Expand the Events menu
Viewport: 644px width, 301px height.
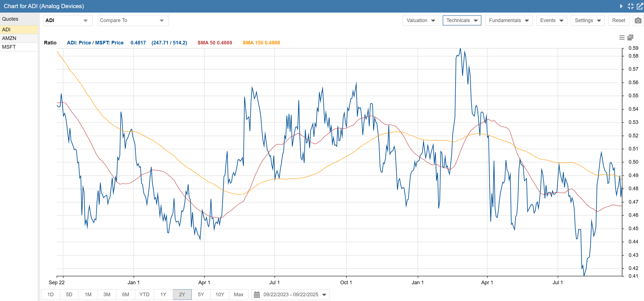(551, 20)
